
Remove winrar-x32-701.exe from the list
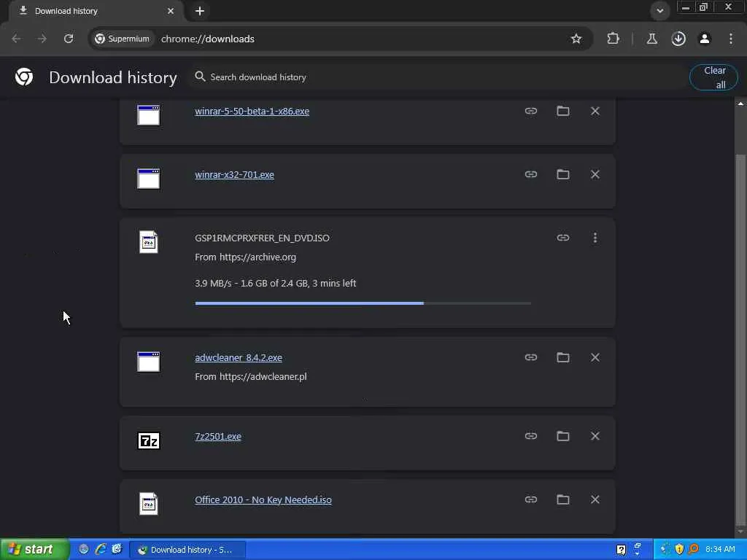pyautogui.click(x=595, y=174)
